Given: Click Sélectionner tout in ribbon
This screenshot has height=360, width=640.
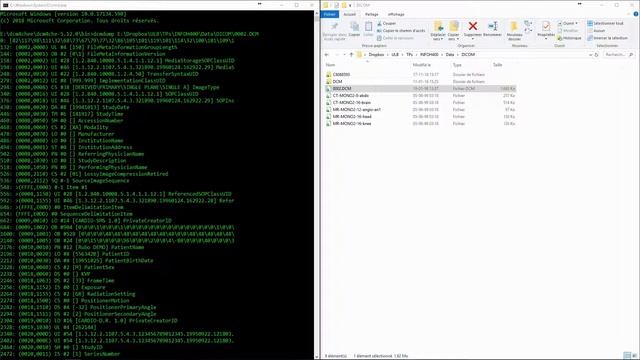Looking at the screenshot, I should 605,23.
